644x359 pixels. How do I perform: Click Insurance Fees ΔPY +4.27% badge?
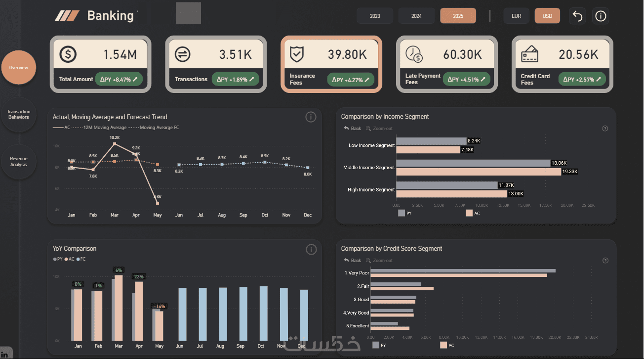pos(351,80)
